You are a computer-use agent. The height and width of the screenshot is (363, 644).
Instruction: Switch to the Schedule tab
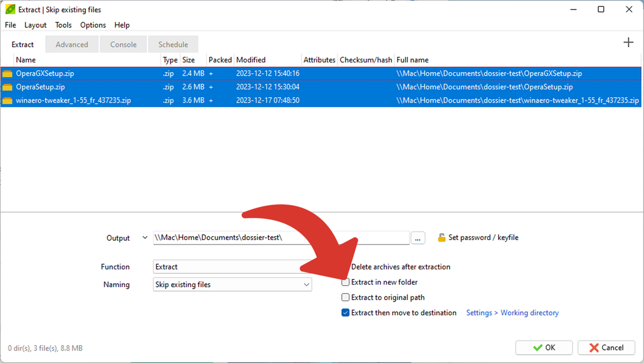(x=173, y=45)
